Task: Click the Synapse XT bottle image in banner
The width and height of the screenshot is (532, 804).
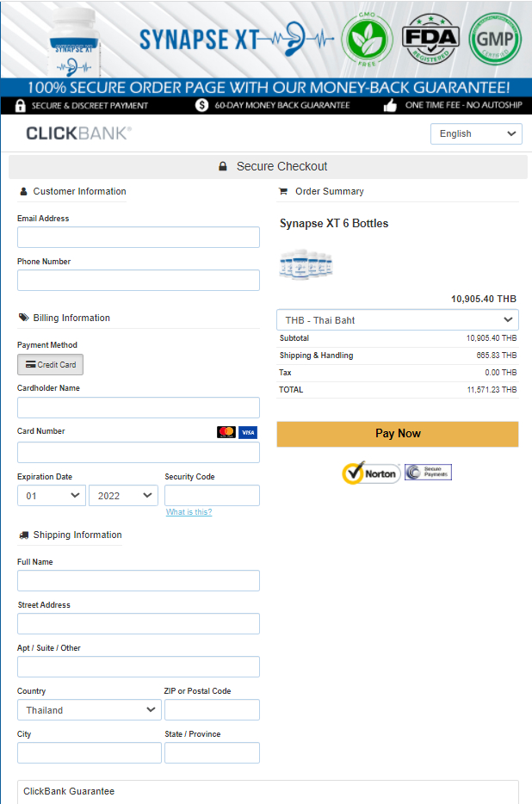Action: (x=75, y=43)
